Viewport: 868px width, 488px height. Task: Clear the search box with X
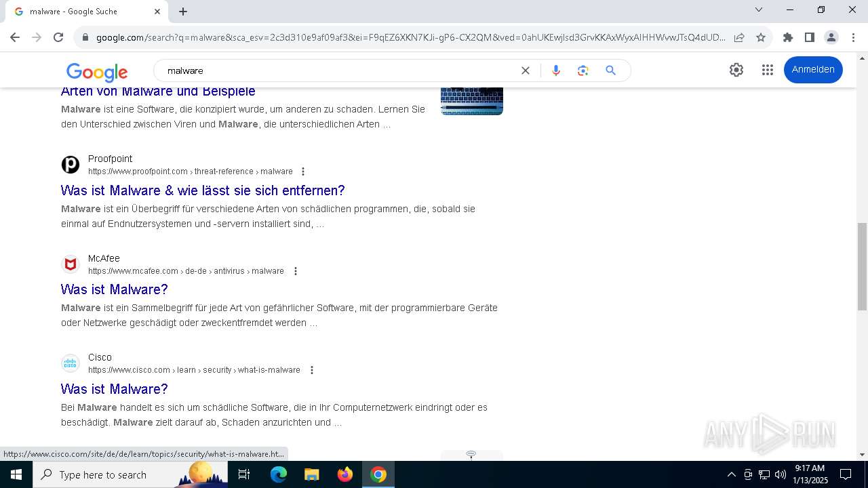pos(526,70)
